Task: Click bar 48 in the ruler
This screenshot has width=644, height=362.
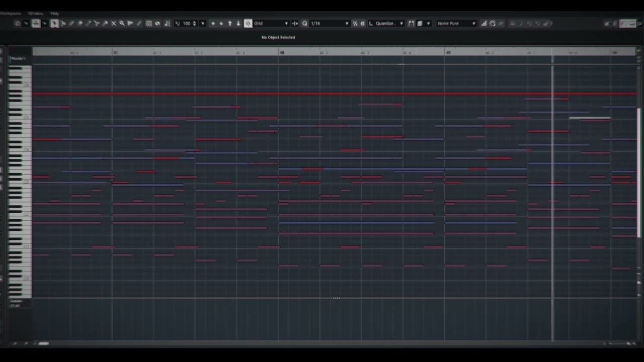Action: pyautogui.click(x=282, y=52)
